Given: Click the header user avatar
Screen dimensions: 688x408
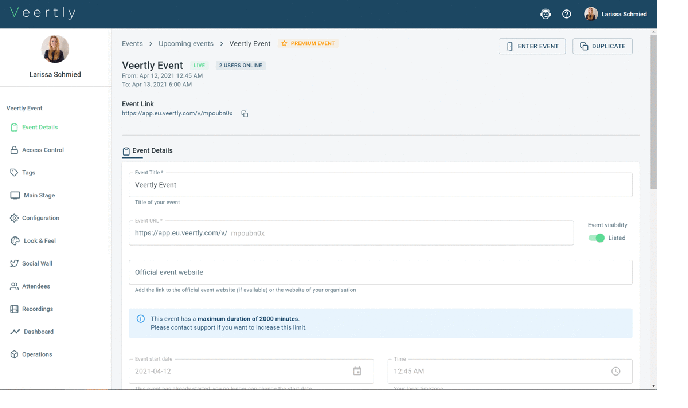Looking at the screenshot, I should click(591, 14).
